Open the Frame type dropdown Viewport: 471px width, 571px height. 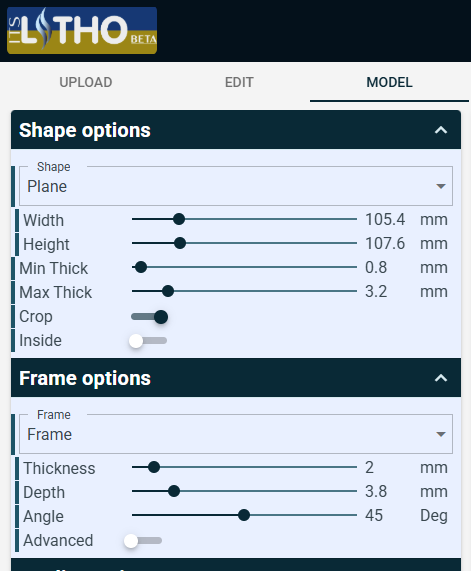[236, 434]
